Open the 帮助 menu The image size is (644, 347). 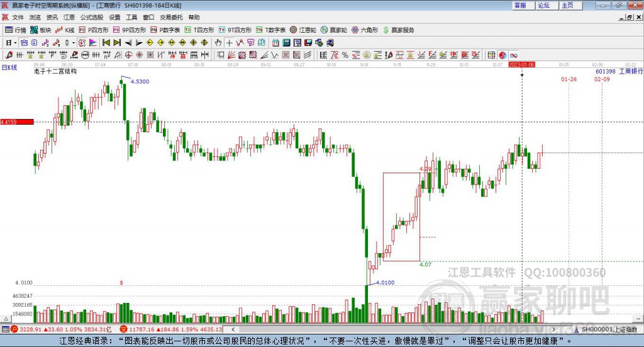[194, 17]
